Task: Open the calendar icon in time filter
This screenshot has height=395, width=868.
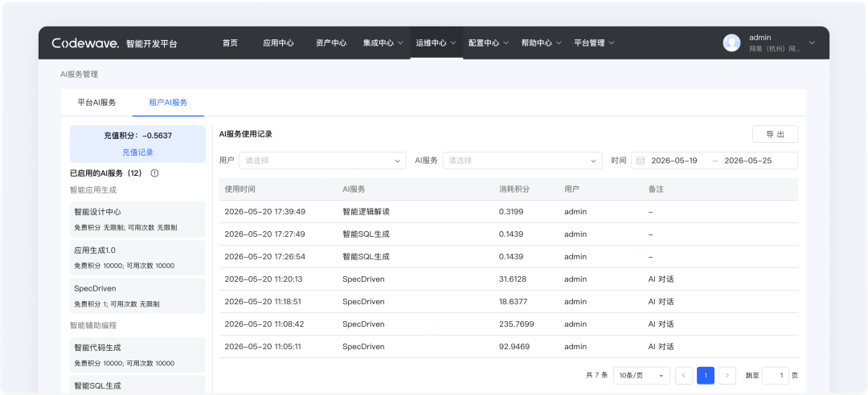Action: 641,161
